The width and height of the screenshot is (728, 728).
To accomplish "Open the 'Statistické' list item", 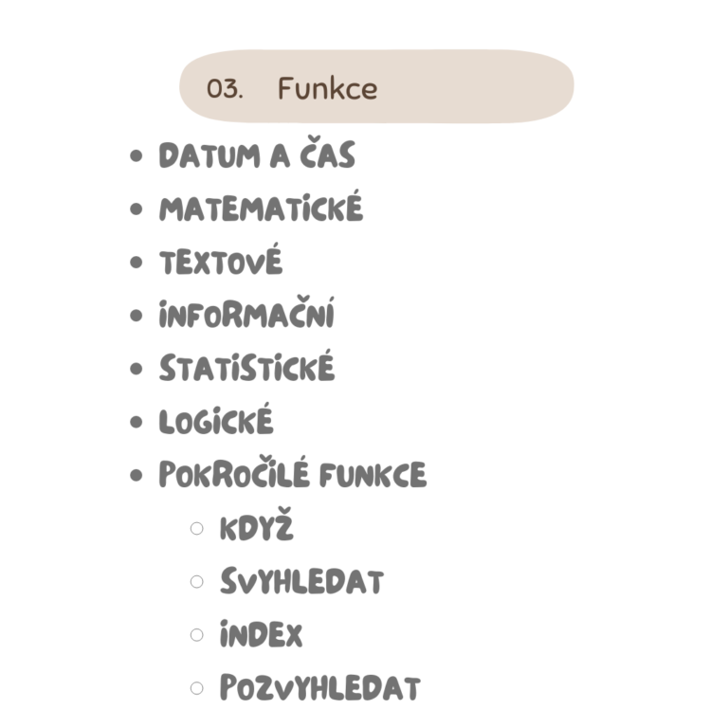I will [x=247, y=366].
